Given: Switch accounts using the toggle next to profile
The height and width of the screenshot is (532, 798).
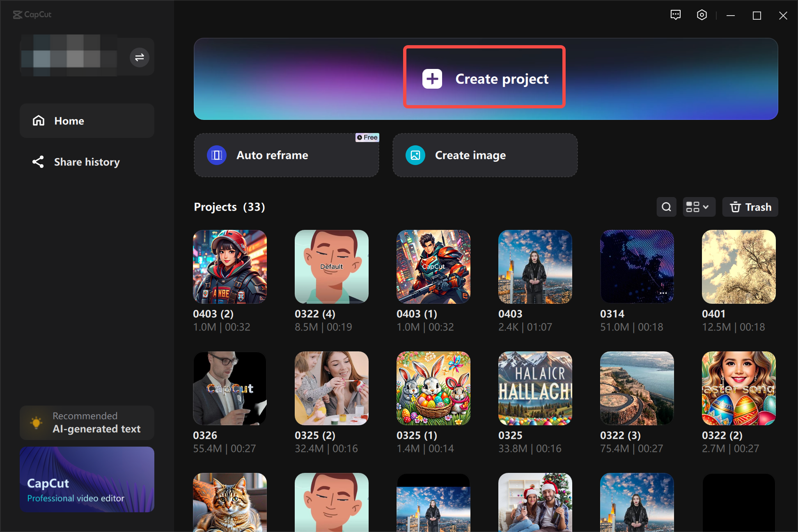Looking at the screenshot, I should (x=139, y=57).
